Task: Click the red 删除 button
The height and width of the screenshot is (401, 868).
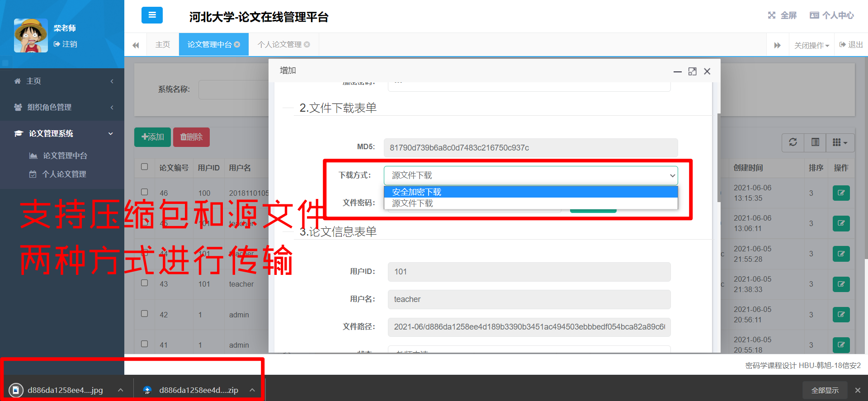Action: point(191,137)
